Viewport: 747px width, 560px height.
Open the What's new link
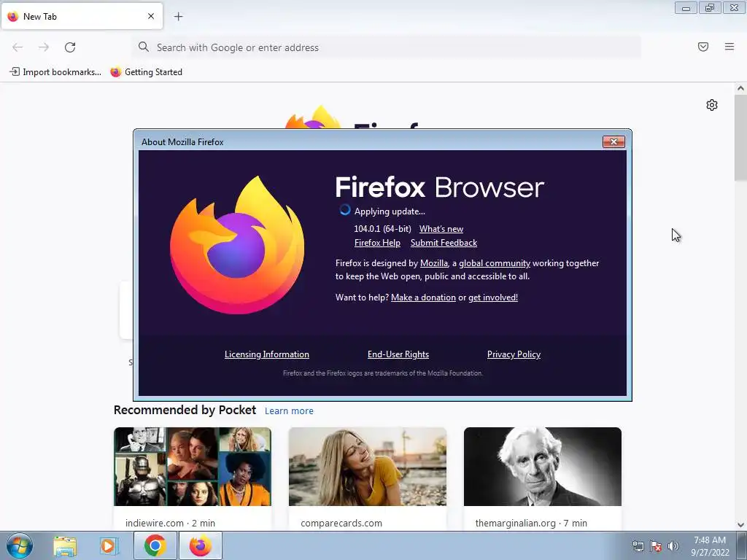441,229
